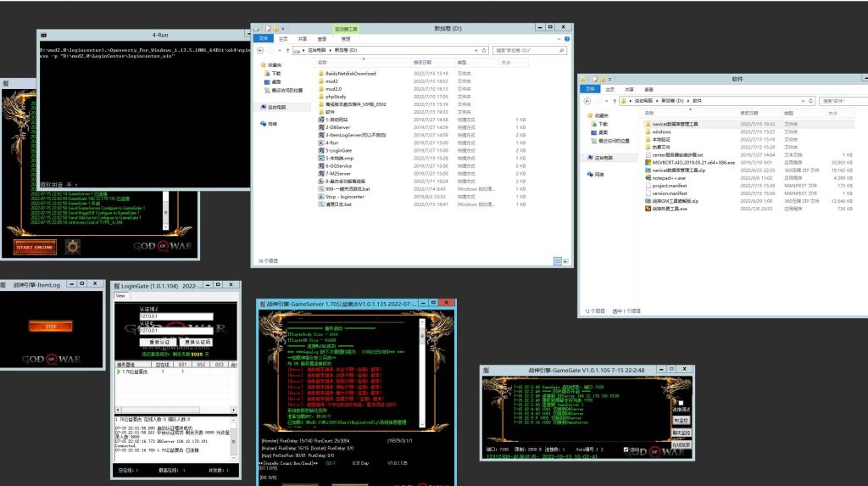Select the 4-Run shortcut icon
The height and width of the screenshot is (486, 868).
320,143
